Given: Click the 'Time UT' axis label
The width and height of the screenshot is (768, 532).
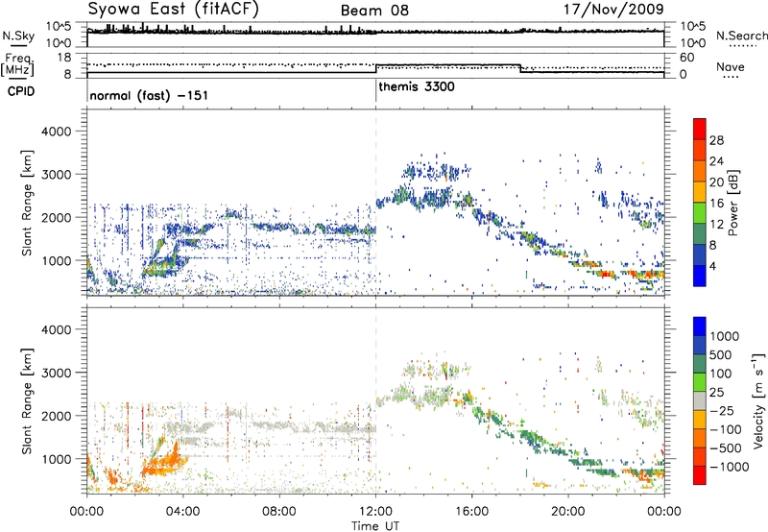Looking at the screenshot, I should (375, 526).
